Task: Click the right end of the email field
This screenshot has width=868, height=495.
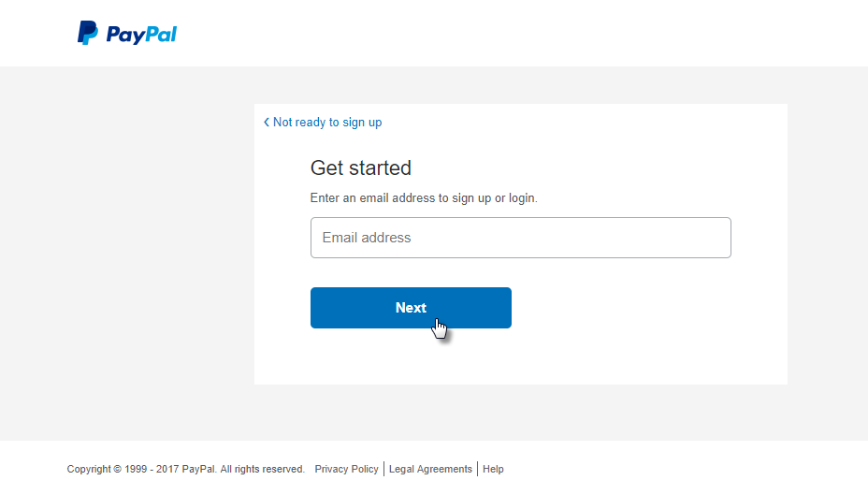Action: [x=711, y=238]
